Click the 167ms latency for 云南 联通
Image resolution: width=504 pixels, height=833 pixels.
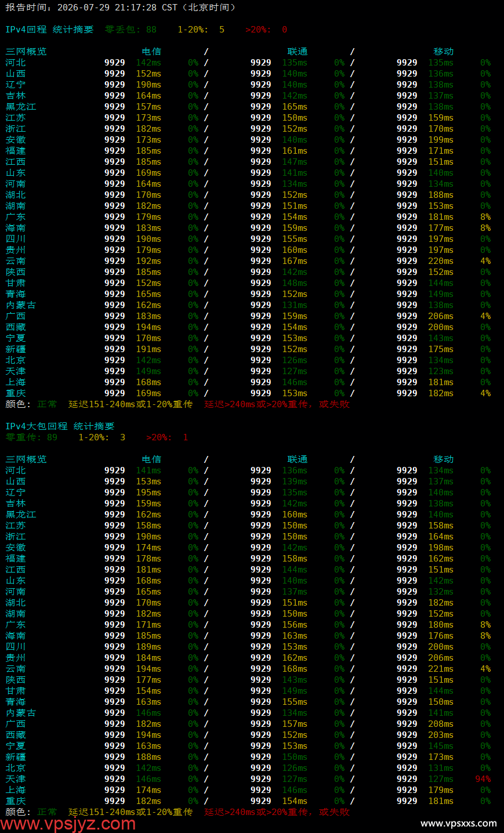click(x=295, y=261)
